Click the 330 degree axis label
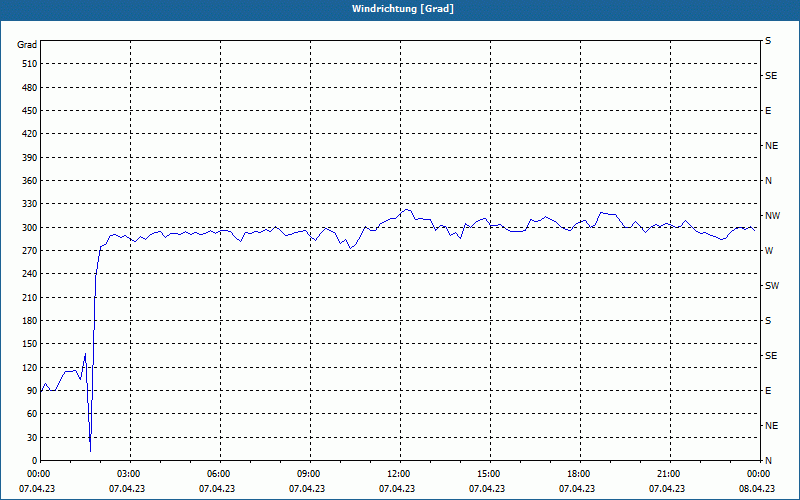 coord(29,204)
